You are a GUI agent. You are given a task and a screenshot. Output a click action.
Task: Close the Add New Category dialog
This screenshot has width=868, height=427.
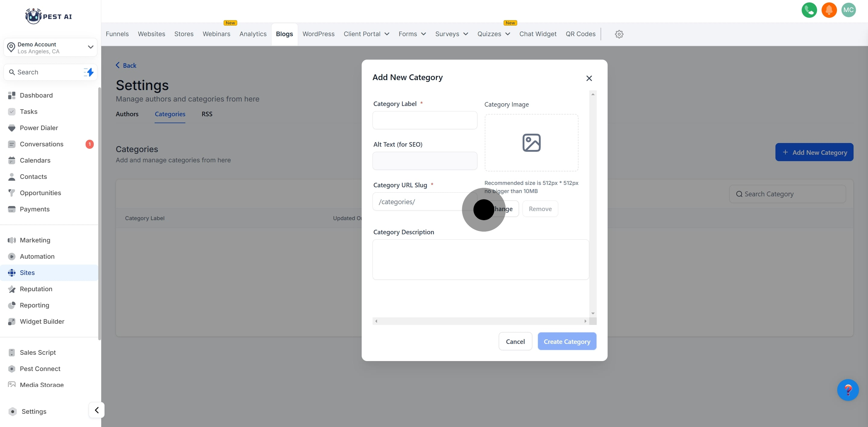point(589,78)
